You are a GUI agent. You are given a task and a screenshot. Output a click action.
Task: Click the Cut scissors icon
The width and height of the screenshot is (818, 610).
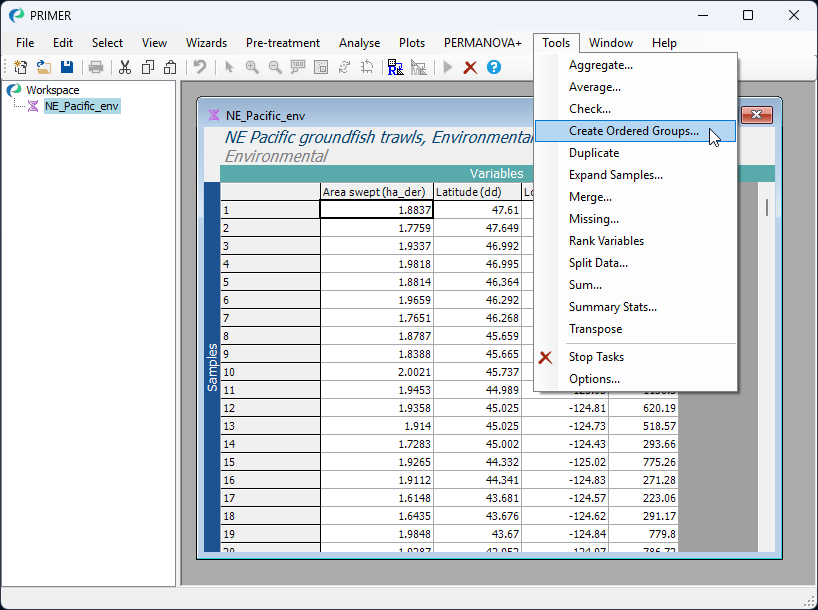(125, 67)
